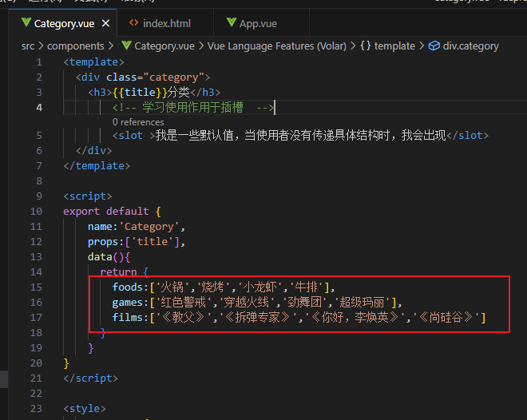Click the data() method declaration
The width and height of the screenshot is (527, 420).
[x=109, y=257]
